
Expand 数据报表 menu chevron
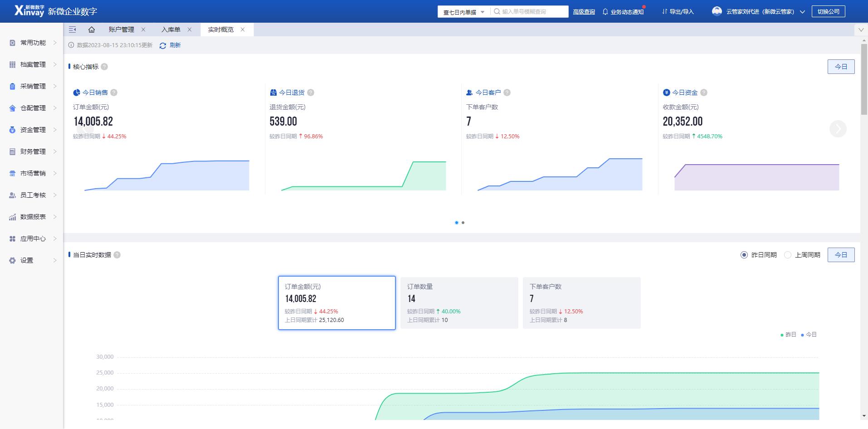point(55,217)
